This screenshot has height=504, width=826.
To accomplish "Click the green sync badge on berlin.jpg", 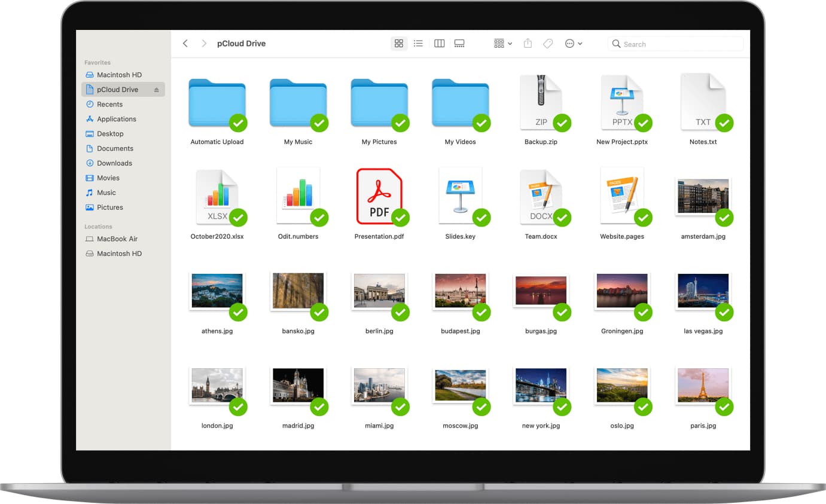I will pos(400,313).
